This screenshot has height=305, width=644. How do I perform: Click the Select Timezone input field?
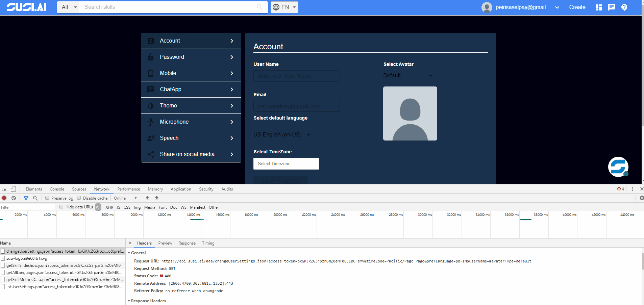[x=286, y=163]
